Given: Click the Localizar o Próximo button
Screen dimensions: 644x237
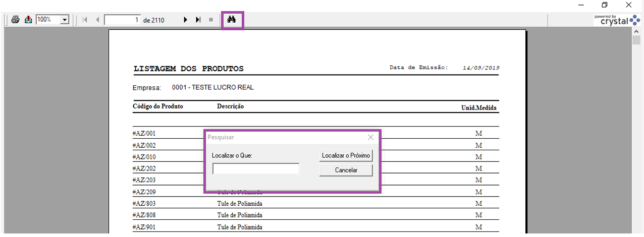Looking at the screenshot, I should 346,156.
